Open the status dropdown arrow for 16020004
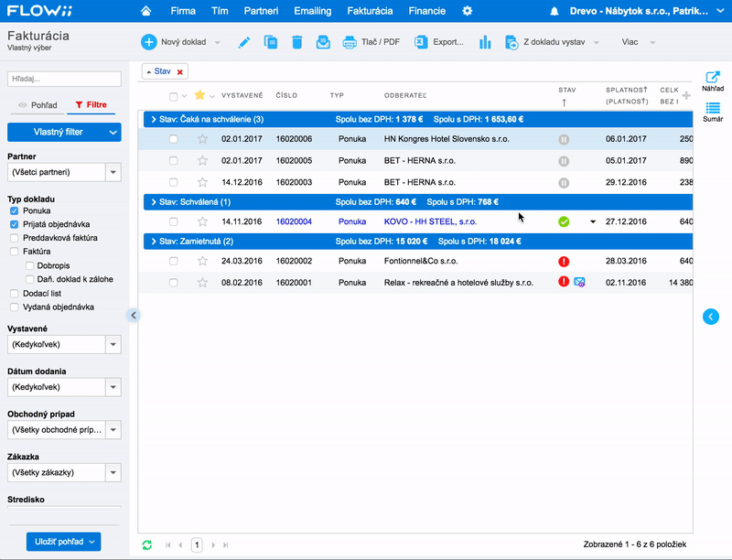The image size is (732, 560). coord(592,221)
